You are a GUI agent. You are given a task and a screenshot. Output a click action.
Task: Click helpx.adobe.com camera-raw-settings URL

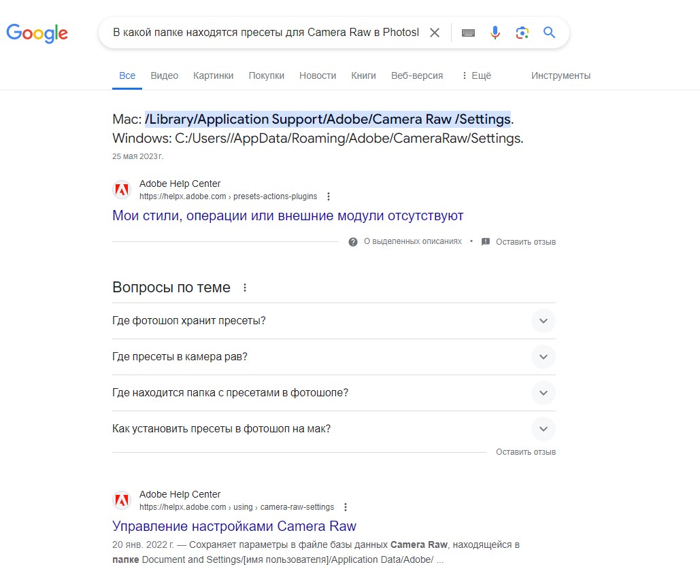pos(237,507)
